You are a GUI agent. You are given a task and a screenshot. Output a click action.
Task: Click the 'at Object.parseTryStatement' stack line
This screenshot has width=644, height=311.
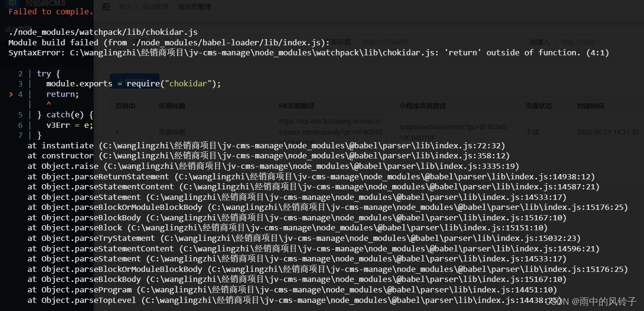[304, 238]
